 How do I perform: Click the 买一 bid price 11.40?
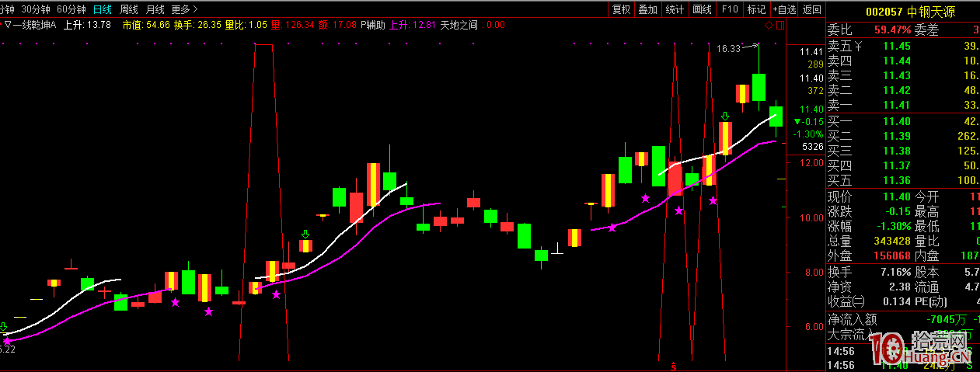(x=896, y=121)
